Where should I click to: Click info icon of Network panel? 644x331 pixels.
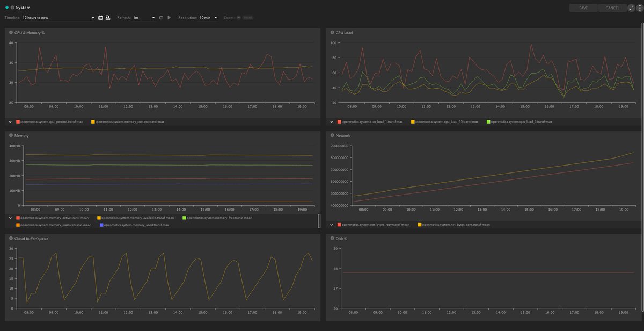point(332,135)
